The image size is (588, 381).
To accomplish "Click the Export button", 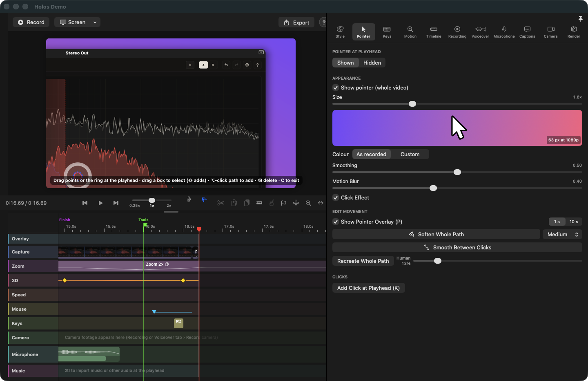I will (296, 22).
